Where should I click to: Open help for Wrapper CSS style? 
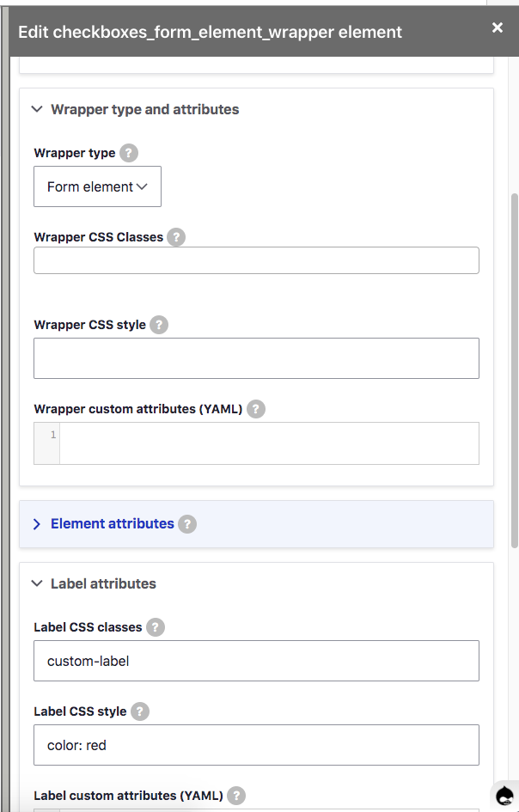pyautogui.click(x=159, y=325)
